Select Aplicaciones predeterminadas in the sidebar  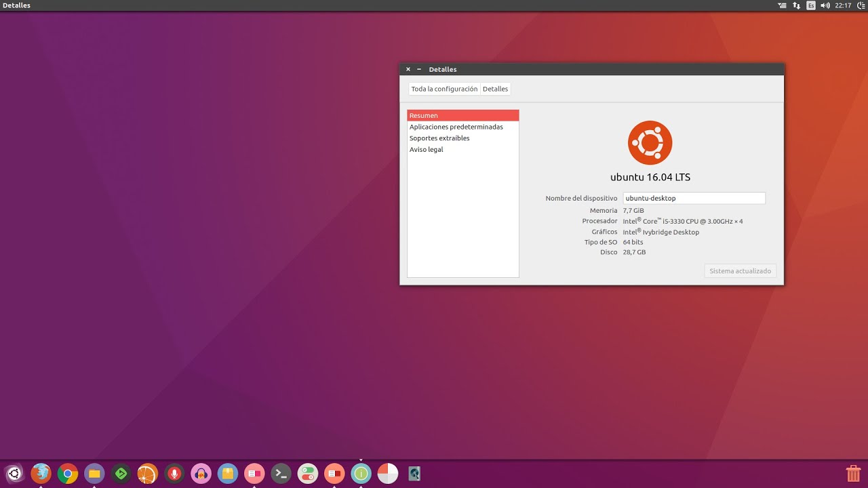(x=463, y=127)
